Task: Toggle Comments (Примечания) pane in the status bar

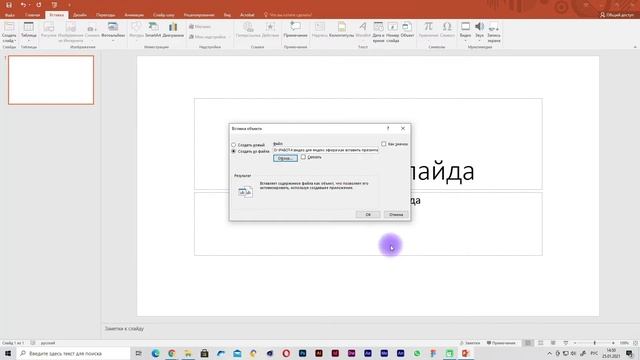Action: tap(501, 343)
